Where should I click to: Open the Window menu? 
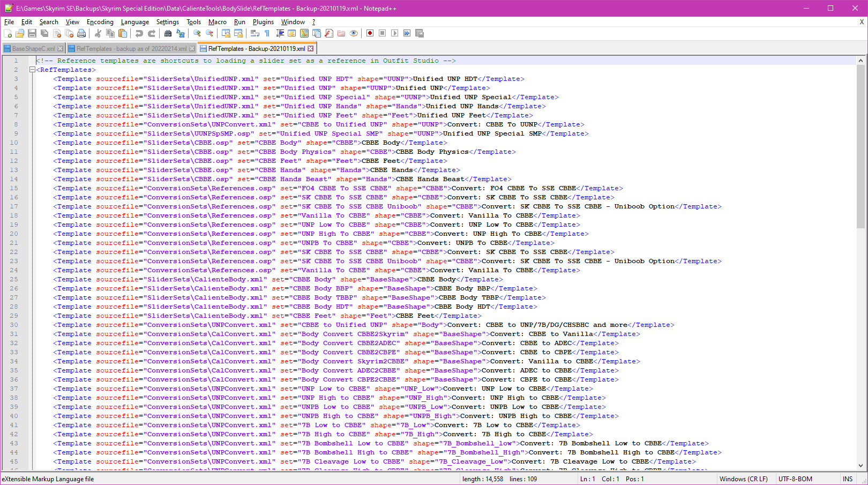pyautogui.click(x=293, y=22)
